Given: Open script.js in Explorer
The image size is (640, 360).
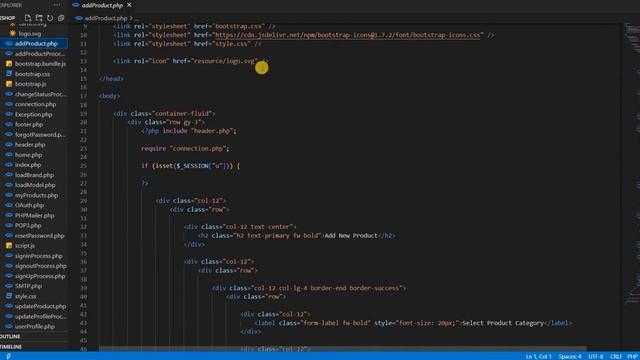Looking at the screenshot, I should pyautogui.click(x=24, y=245).
